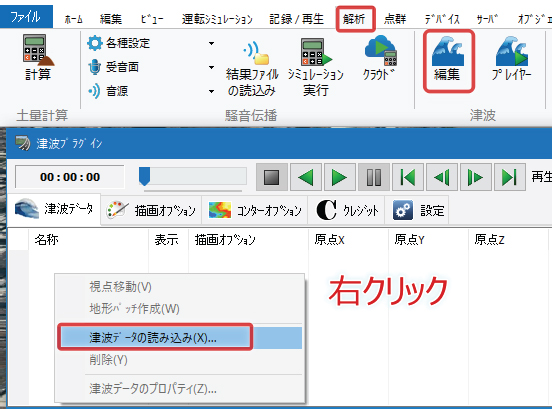This screenshot has height=409, width=552.
Task: Click the timeline slider handle
Action: (144, 176)
